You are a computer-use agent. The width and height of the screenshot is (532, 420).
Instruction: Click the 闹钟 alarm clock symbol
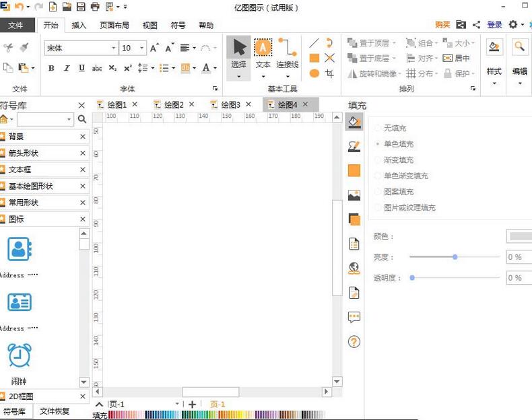pos(20,355)
